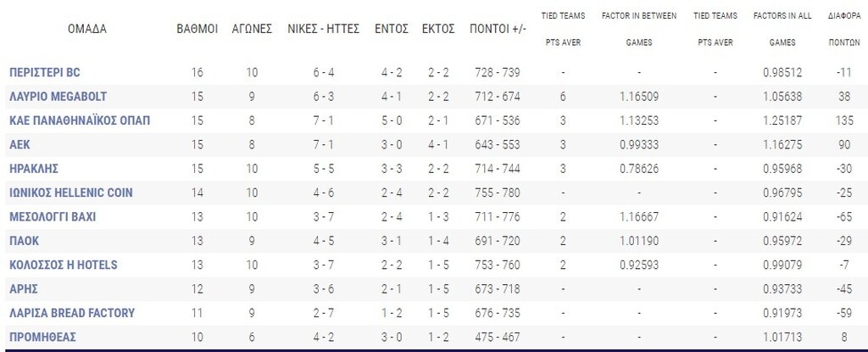Open ΜΕΣΟΛΟΓΓΙ BAXI team page
This screenshot has height=352, width=868.
[x=53, y=216]
